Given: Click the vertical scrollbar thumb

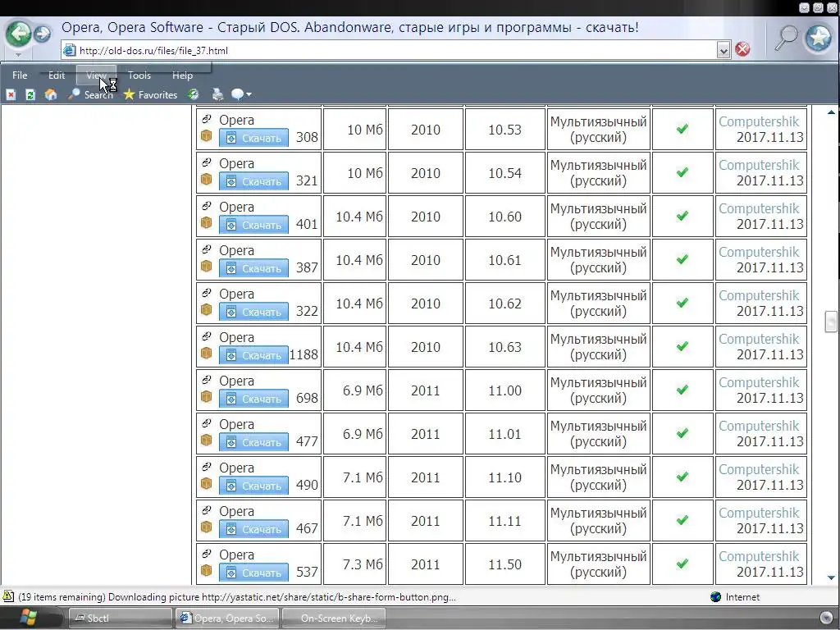Looking at the screenshot, I should tap(830, 322).
